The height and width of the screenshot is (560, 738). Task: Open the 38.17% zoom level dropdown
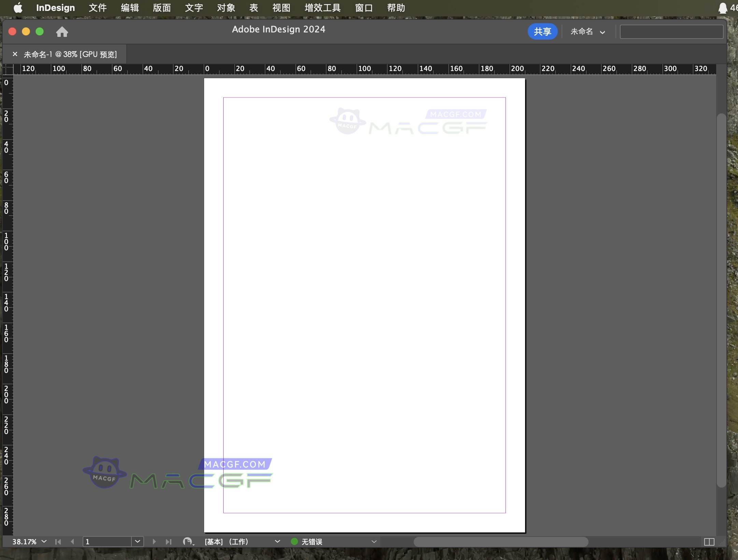[x=44, y=542]
